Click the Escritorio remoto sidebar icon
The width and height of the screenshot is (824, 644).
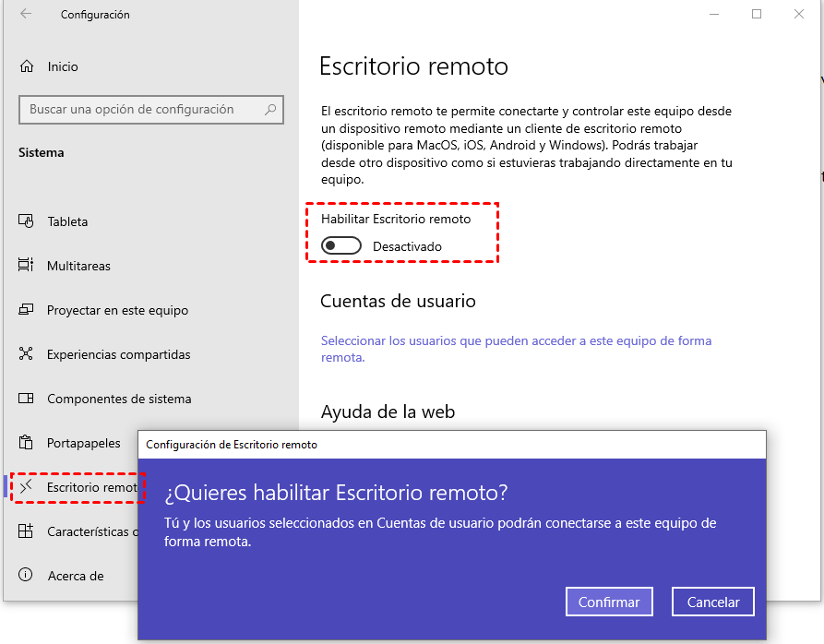click(26, 487)
